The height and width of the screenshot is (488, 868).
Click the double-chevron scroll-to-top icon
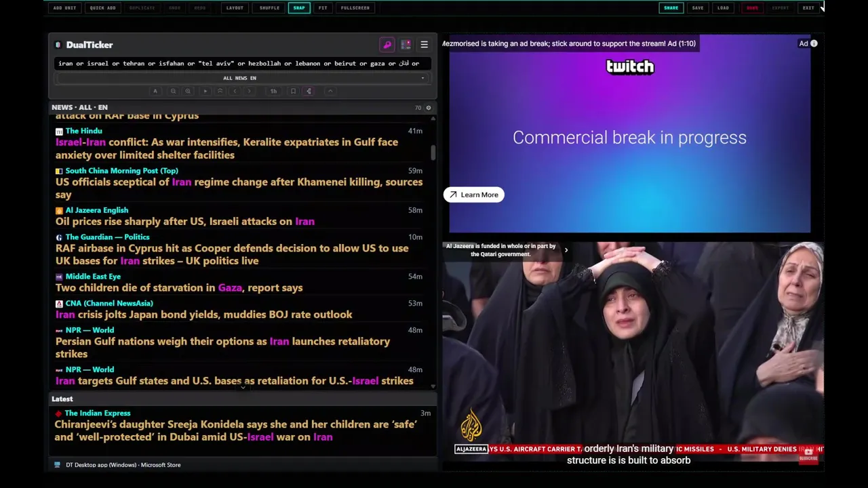(220, 91)
